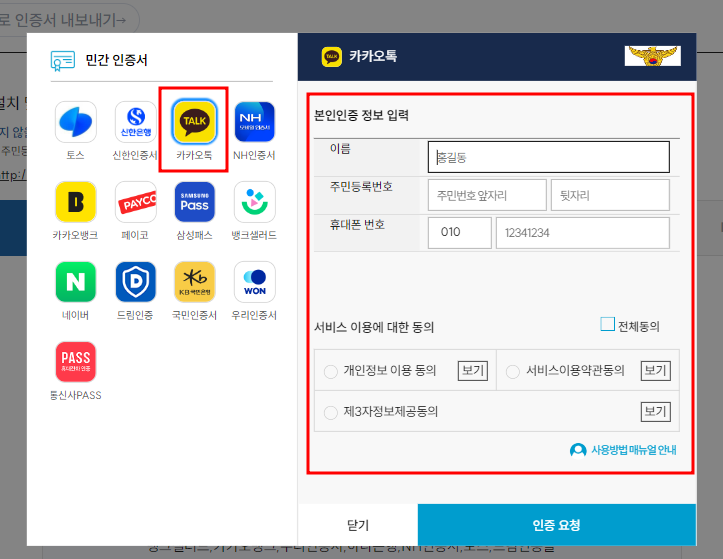The width and height of the screenshot is (723, 559).
Task: Select the carrier PASS (통신사PASS) icon
Action: (x=76, y=362)
